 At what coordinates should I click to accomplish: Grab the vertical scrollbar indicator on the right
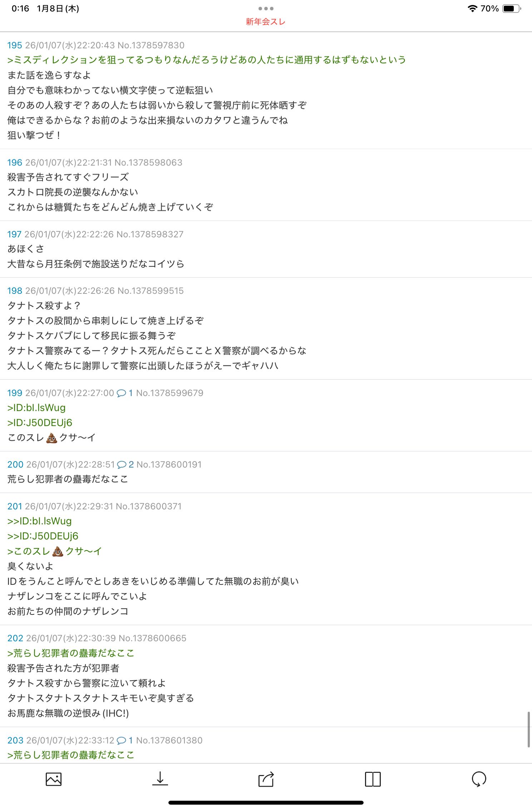(528, 729)
